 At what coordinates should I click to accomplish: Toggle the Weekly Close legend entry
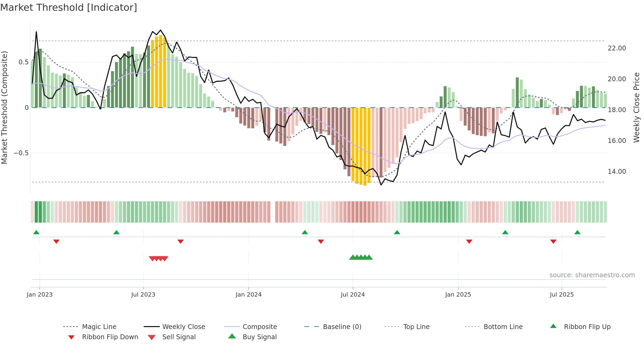click(174, 327)
